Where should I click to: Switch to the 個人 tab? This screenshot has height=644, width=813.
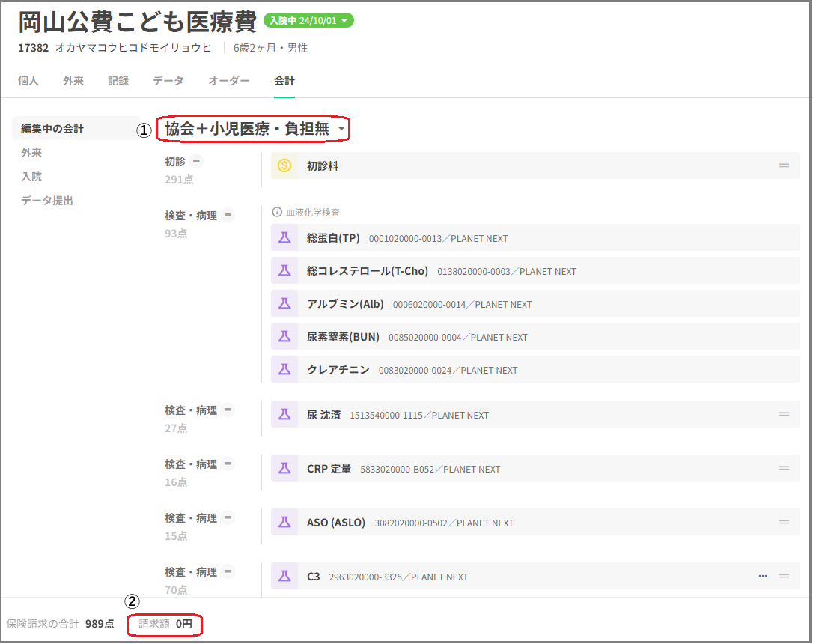point(28,81)
